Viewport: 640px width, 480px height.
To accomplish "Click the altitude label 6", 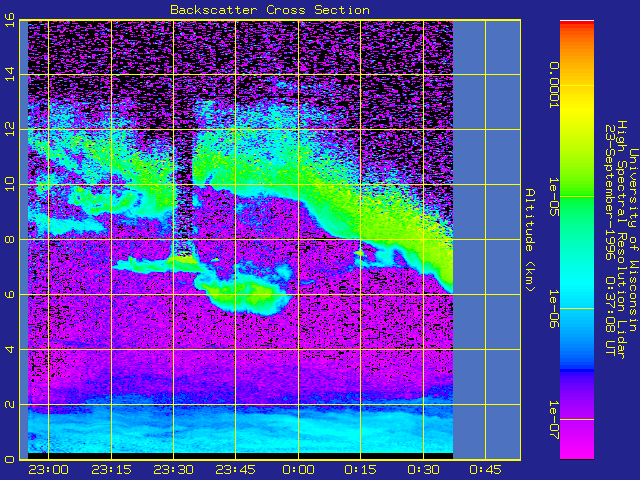I will coord(10,294).
